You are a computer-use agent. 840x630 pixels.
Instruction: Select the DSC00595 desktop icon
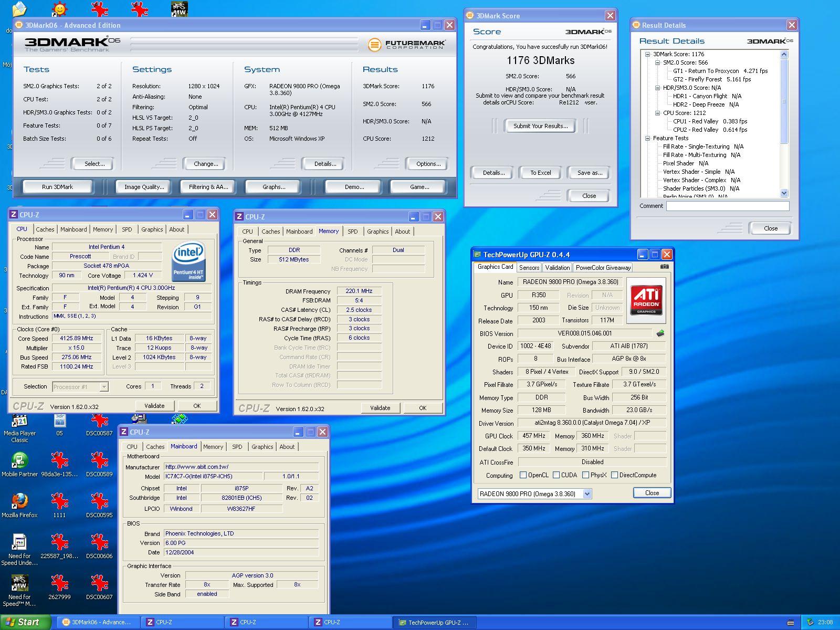(x=99, y=506)
